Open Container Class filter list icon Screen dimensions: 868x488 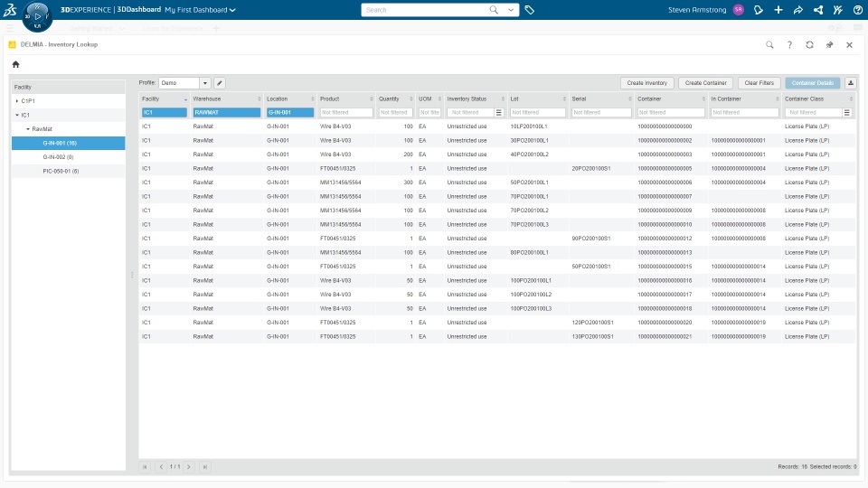(846, 112)
